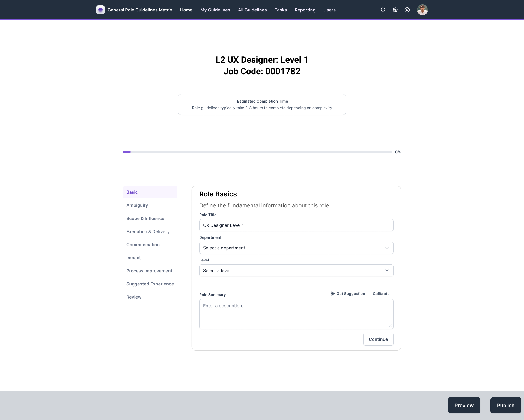
Task: Select the Basic step in the sidebar
Action: 150,192
